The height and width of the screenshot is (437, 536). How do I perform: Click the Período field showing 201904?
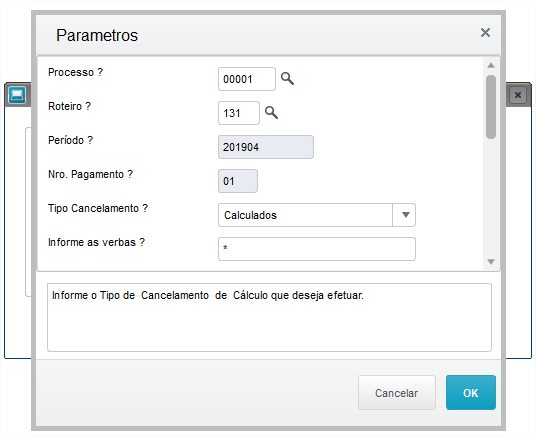coord(266,147)
